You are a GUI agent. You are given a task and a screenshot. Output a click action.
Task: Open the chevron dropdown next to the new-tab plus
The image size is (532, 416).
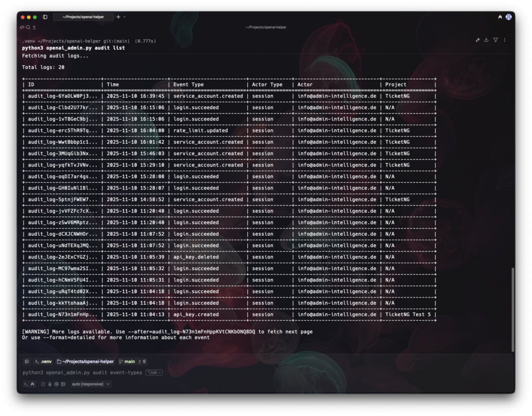click(124, 17)
